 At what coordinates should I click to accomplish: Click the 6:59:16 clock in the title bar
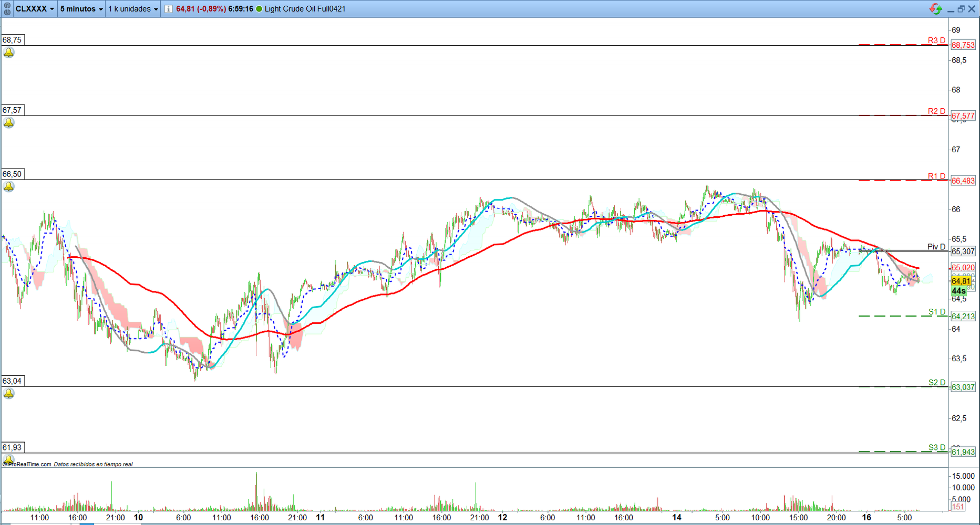tap(241, 9)
